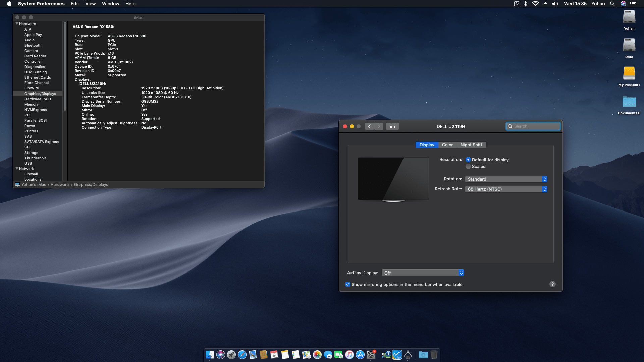The width and height of the screenshot is (644, 362).
Task: Open the help question mark button
Action: coord(552,284)
